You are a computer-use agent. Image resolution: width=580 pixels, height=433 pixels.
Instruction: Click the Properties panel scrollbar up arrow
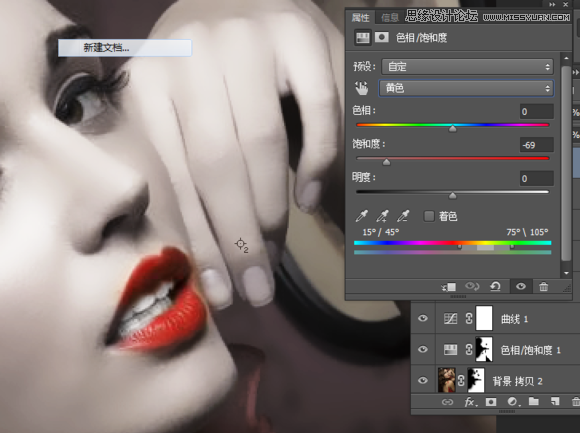coord(566,58)
